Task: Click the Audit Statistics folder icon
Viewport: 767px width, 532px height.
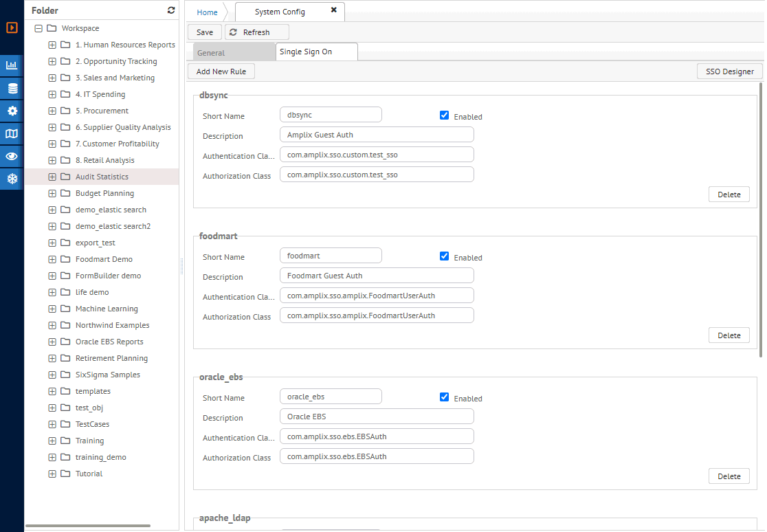Action: tap(65, 177)
